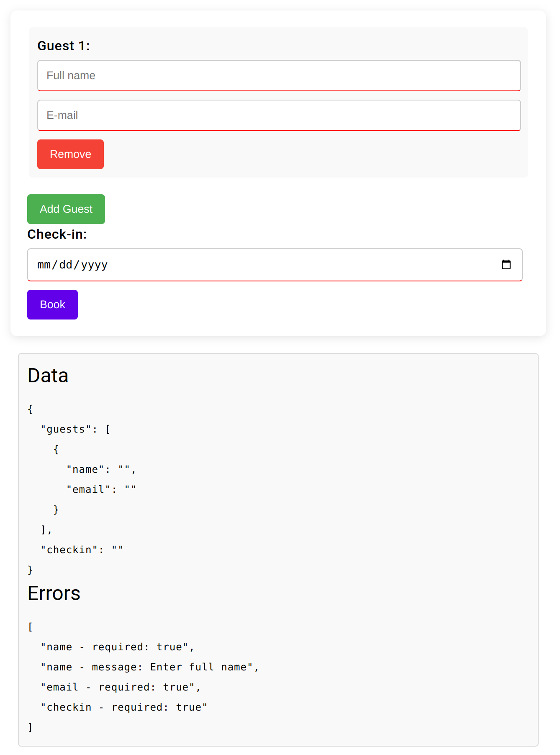The height and width of the screenshot is (755, 560).
Task: Click the "checkin - required: true" error
Action: (123, 707)
